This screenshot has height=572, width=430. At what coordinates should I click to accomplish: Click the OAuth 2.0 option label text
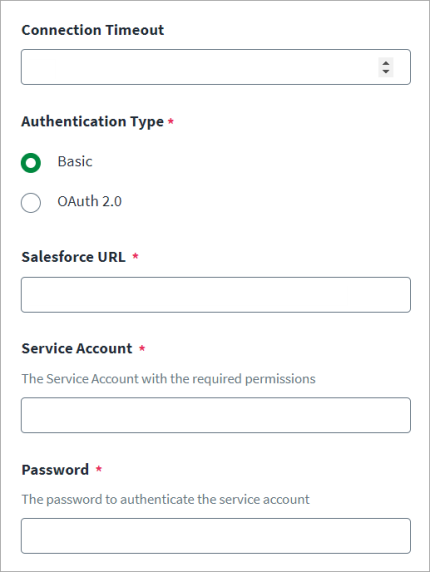click(89, 201)
